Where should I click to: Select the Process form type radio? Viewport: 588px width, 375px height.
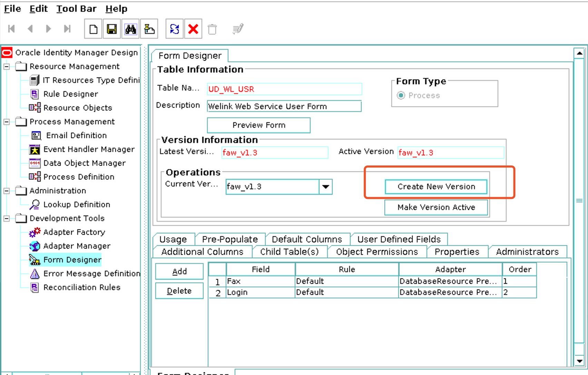[x=401, y=95]
